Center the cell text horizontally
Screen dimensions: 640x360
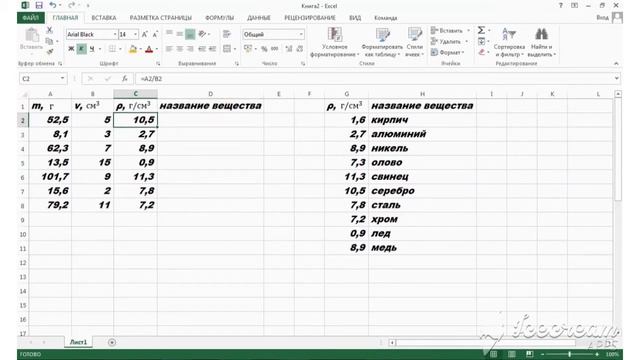180,49
